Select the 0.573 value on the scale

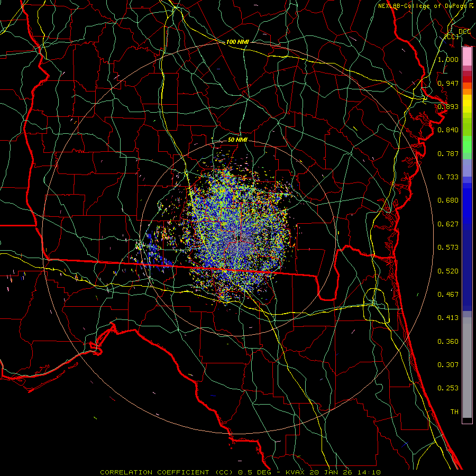pos(448,248)
